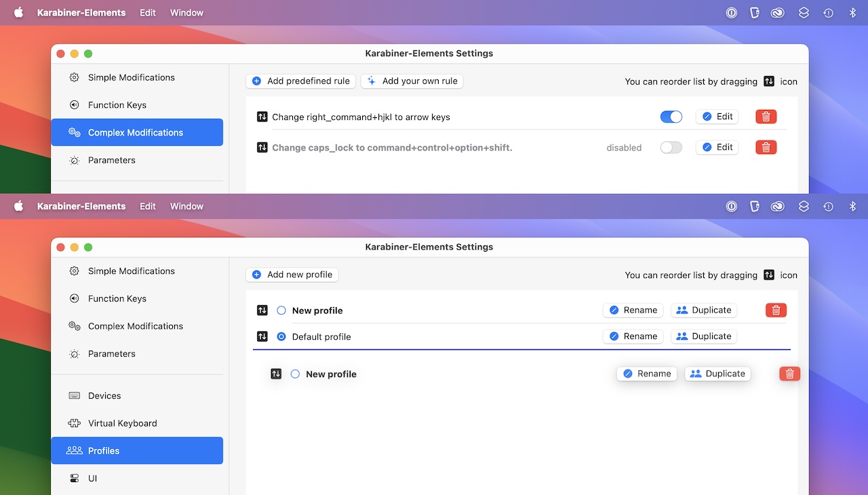Viewport: 868px width, 495px height.
Task: Click drag handle of floating dragged New profile row
Action: (x=276, y=374)
